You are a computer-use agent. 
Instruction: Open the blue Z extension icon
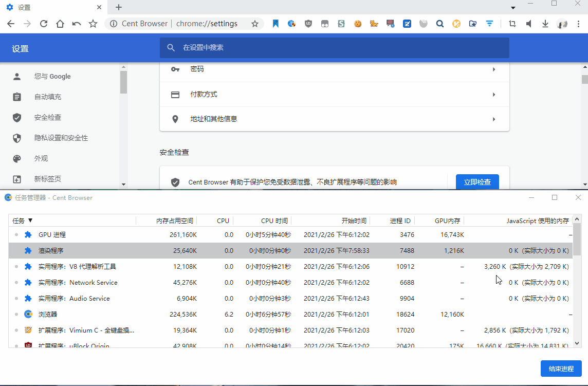407,24
